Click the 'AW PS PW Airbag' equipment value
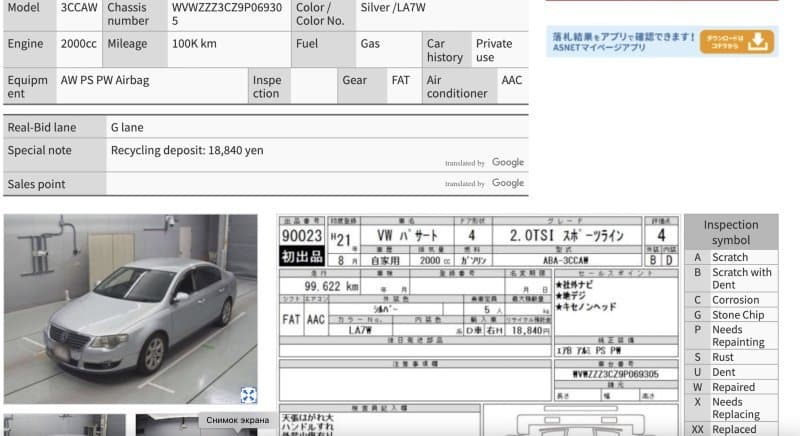Viewport: 800px width, 436px height. (105, 81)
